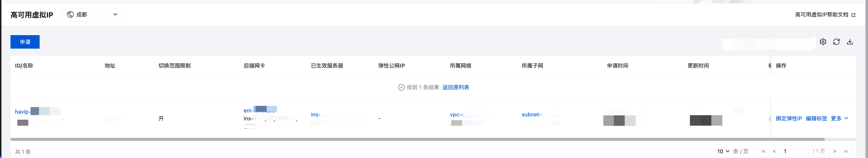Open 高可用虚拟IP帮助文档 link
Image resolution: width=868 pixels, height=158 pixels.
point(821,15)
